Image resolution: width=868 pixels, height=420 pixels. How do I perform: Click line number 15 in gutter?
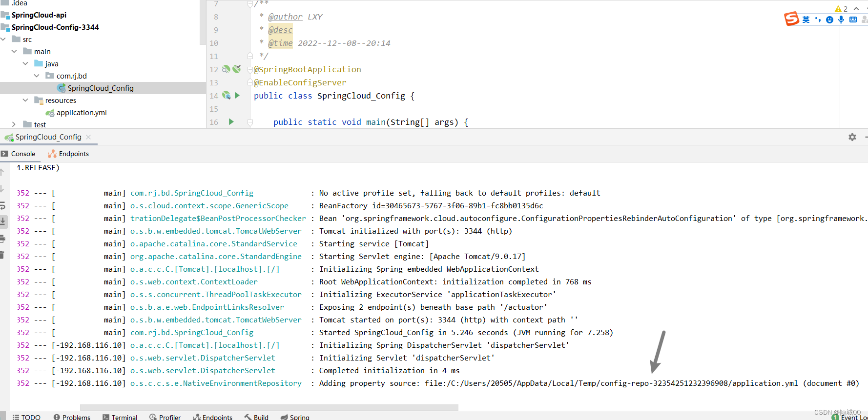point(214,109)
